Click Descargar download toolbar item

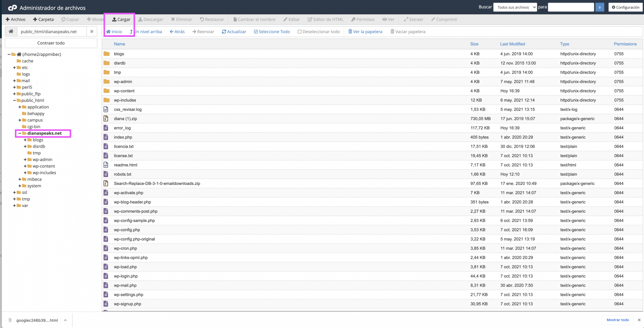(x=151, y=19)
